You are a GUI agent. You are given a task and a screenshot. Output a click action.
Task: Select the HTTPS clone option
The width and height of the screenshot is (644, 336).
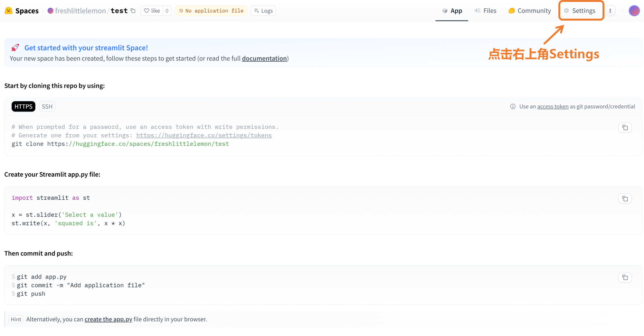pos(24,106)
